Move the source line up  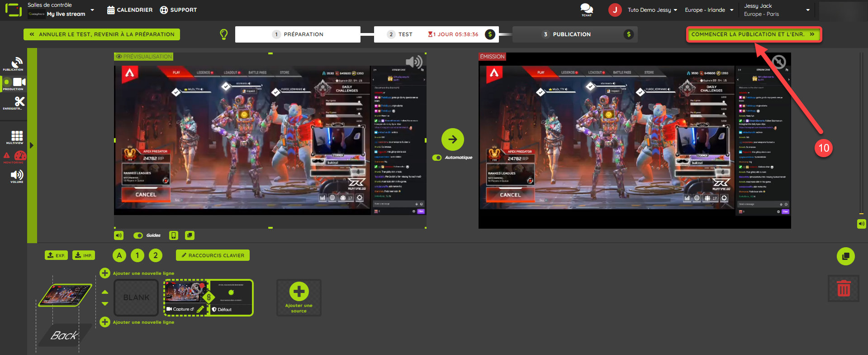coord(105,292)
